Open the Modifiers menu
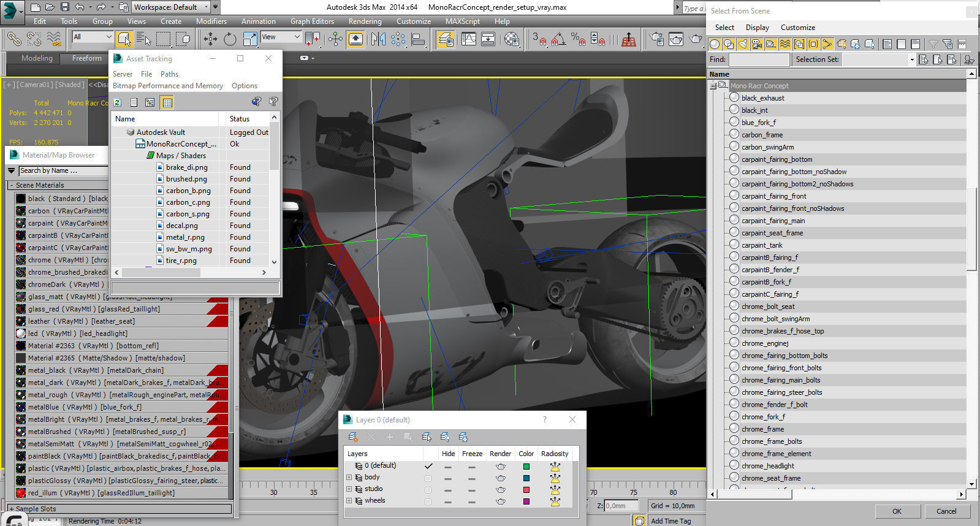This screenshot has height=526, width=980. tap(211, 21)
